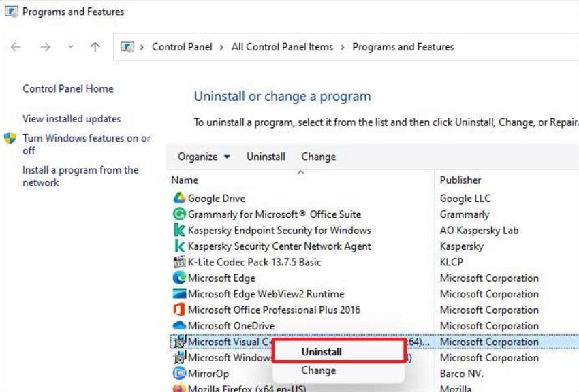Click the Microsoft Office Professional Plus icon
This screenshot has width=579, height=392.
click(x=177, y=310)
